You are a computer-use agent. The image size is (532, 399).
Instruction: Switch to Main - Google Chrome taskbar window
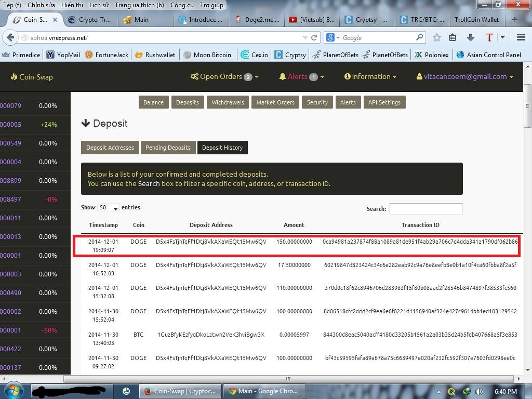(264, 391)
